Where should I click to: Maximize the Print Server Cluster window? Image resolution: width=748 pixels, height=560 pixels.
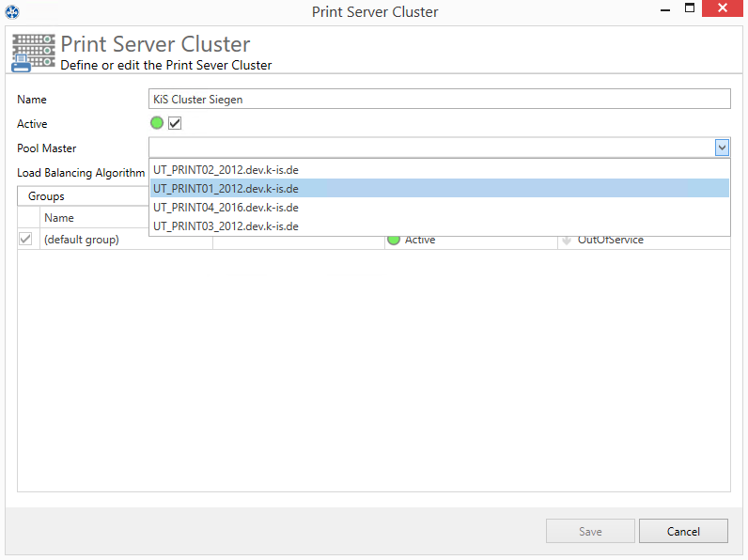pyautogui.click(x=689, y=8)
